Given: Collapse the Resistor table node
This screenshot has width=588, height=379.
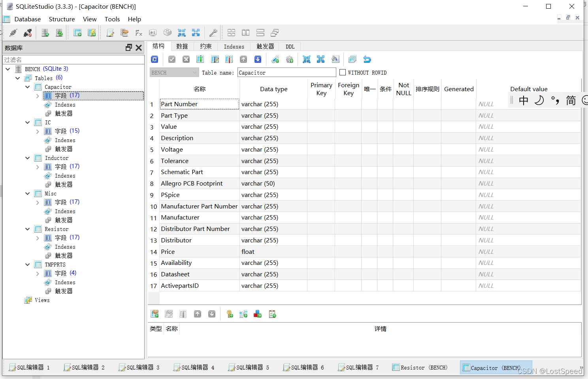Looking at the screenshot, I should pos(28,229).
